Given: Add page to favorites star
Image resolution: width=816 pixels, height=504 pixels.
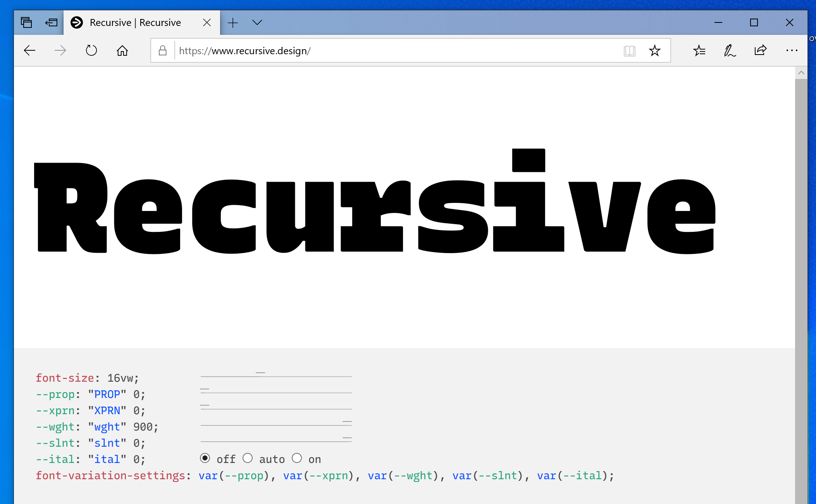Looking at the screenshot, I should point(655,51).
